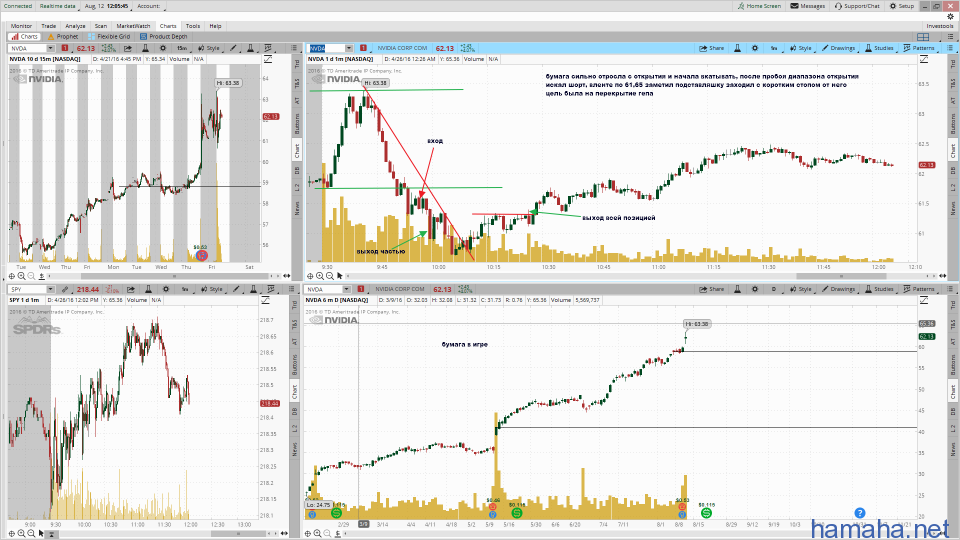The image size is (960, 540).
Task: Expand the SPY symbol dropdown
Action: coord(50,290)
